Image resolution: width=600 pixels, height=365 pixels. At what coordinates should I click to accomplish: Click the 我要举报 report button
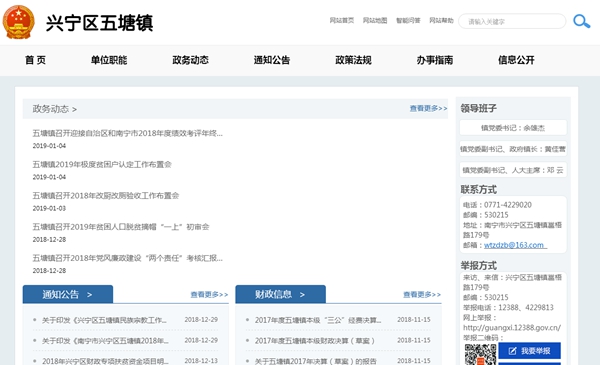(x=529, y=350)
